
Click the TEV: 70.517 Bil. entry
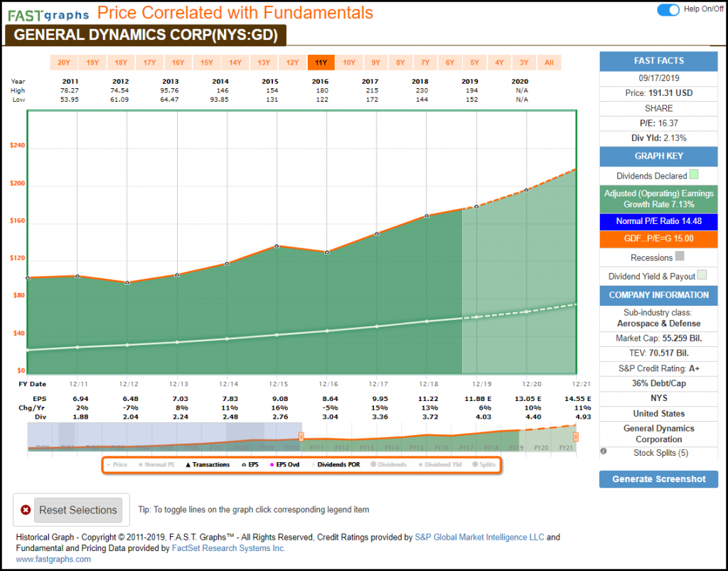(658, 353)
